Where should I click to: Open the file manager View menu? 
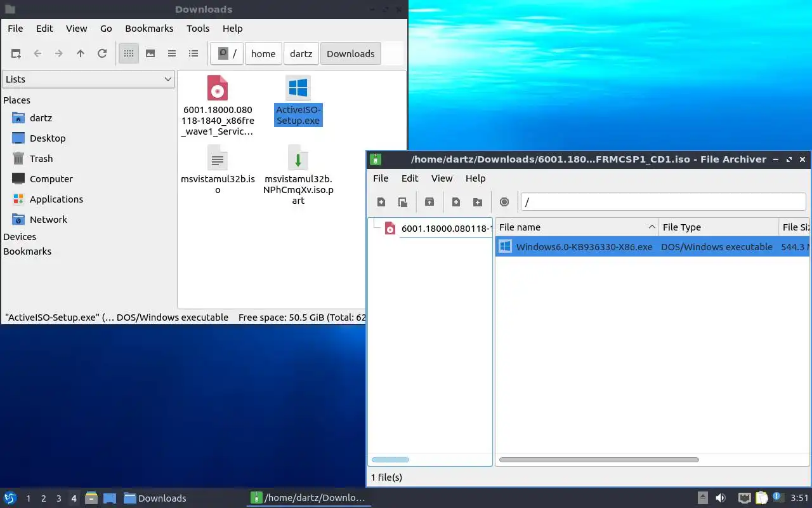[x=77, y=29]
